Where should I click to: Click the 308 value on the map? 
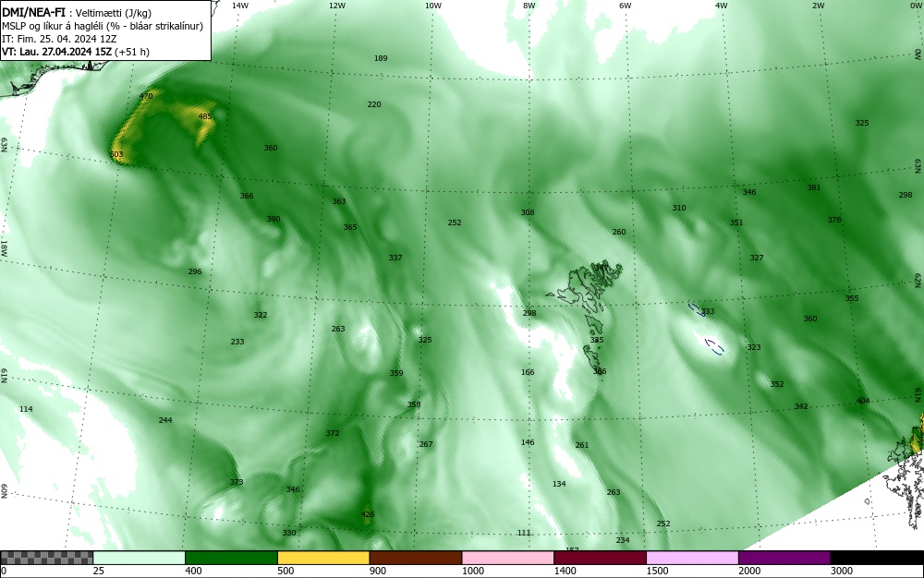tap(528, 212)
